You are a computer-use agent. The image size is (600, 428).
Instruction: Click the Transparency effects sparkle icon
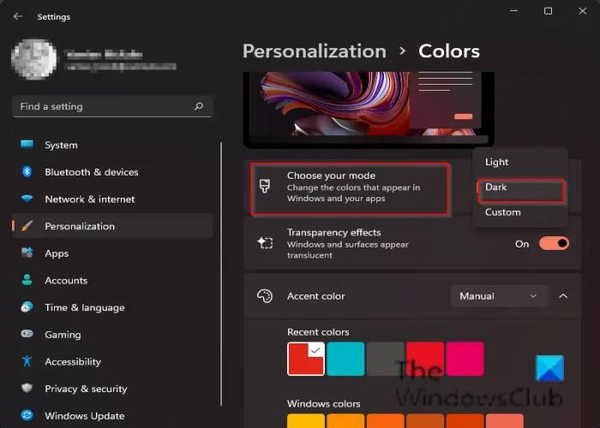point(265,243)
